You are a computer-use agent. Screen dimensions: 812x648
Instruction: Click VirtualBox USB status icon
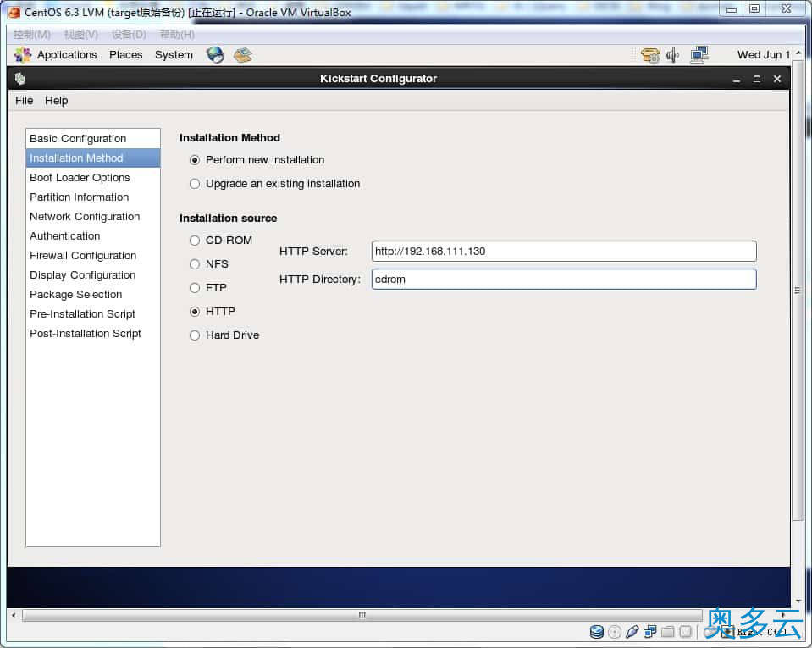tap(632, 631)
